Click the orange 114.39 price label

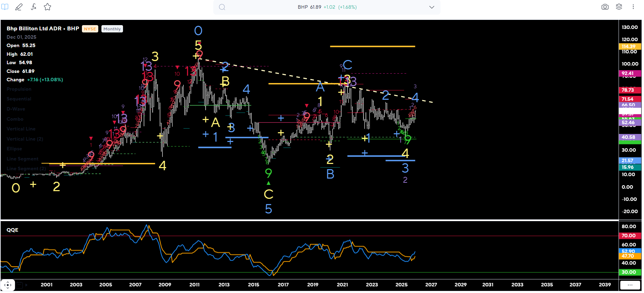(x=629, y=46)
